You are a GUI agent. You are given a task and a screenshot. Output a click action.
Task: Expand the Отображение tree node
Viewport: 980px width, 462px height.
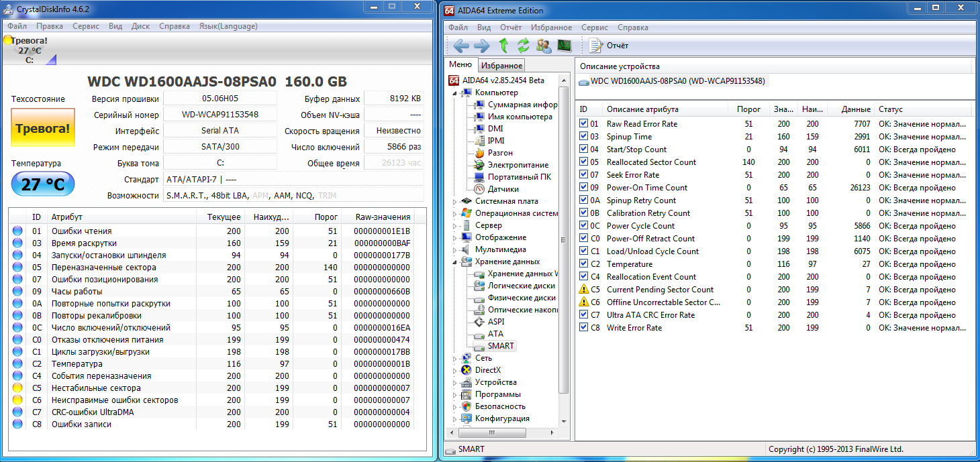pyautogui.click(x=455, y=237)
